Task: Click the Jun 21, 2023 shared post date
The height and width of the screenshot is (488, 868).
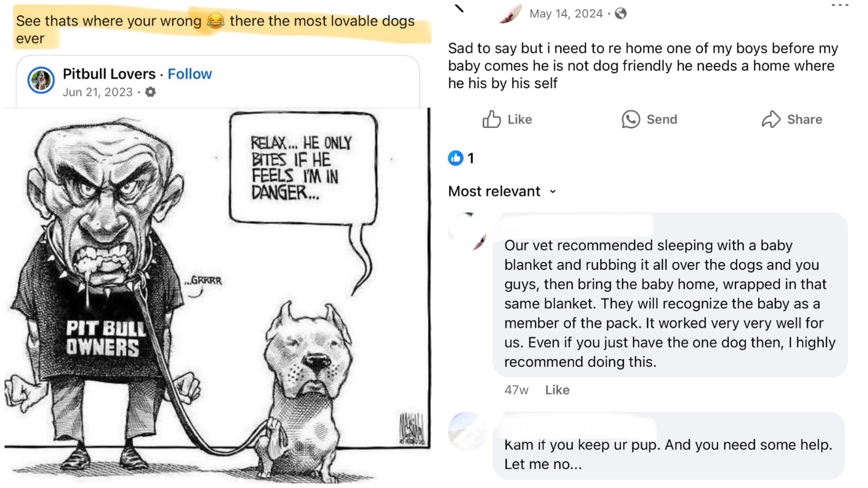Action: 98,92
